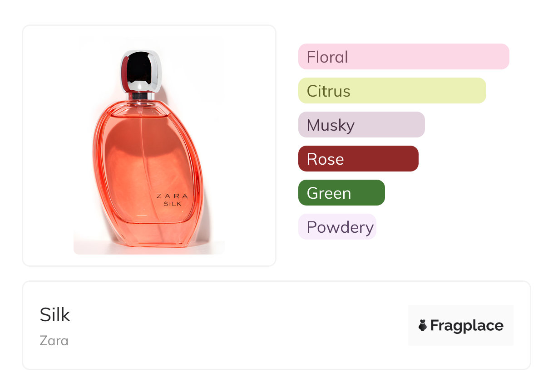Click the metal neck collar of the bottle

pyautogui.click(x=141, y=96)
